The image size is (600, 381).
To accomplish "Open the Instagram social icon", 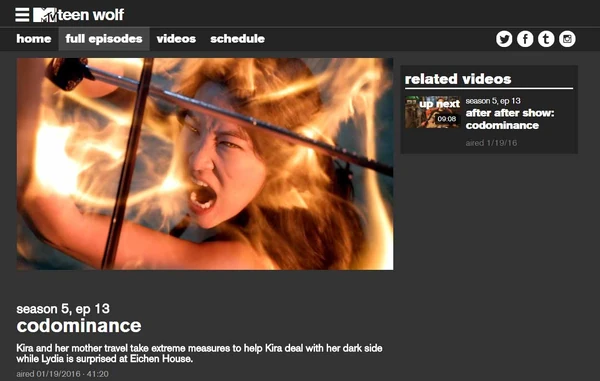I will click(x=567, y=39).
